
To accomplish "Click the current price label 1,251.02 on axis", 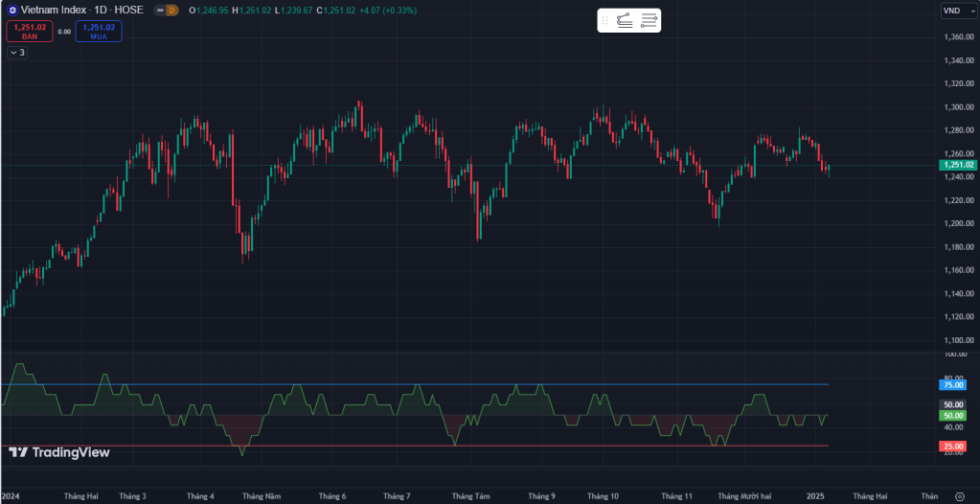I will point(958,165).
